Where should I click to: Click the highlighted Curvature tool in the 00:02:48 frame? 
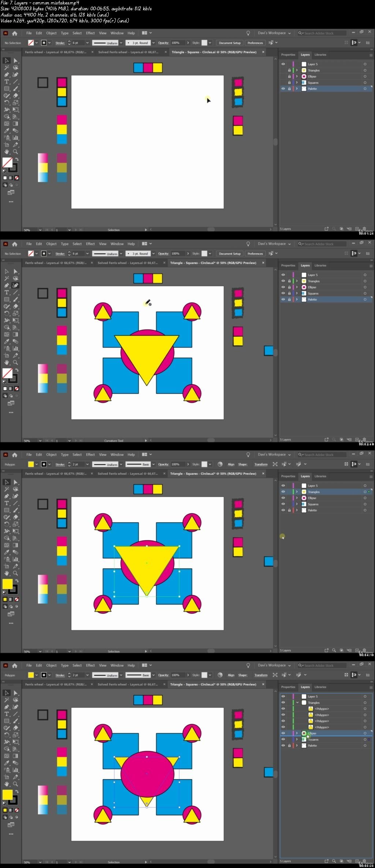(x=16, y=285)
